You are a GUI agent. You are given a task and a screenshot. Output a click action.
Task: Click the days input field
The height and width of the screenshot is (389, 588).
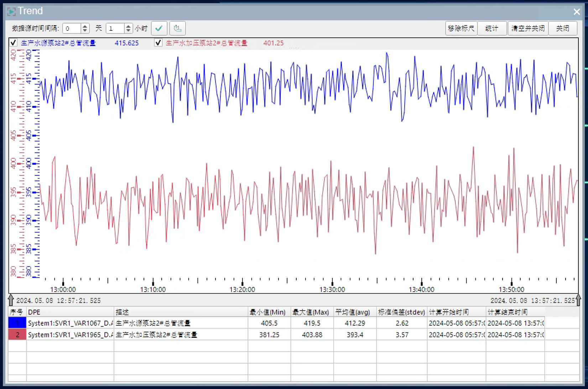click(72, 28)
